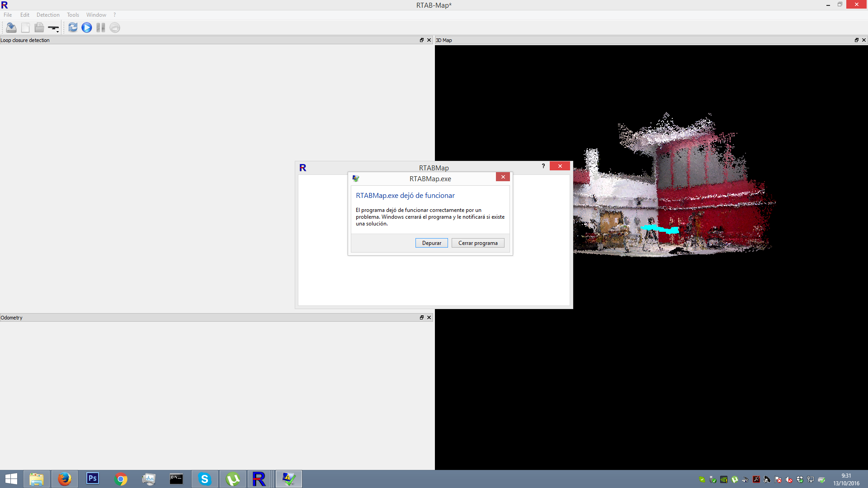The height and width of the screenshot is (488, 868).
Task: Float the Loop closure detection panel
Action: 421,40
